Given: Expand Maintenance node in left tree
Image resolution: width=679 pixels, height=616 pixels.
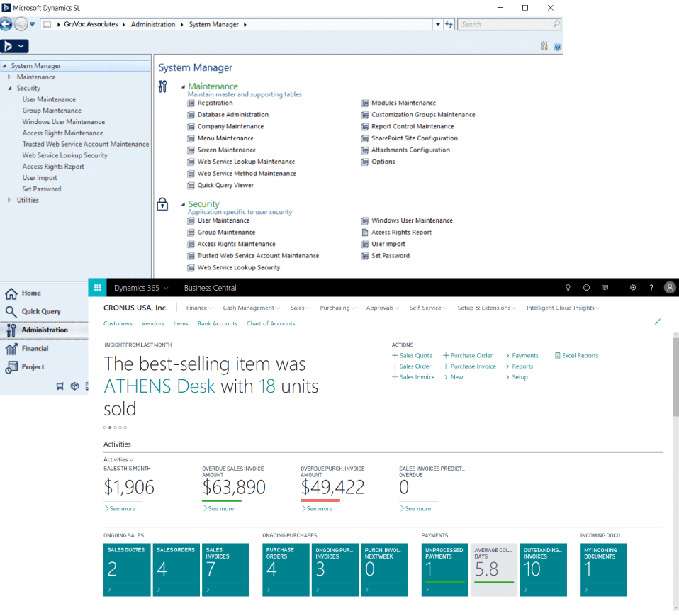Looking at the screenshot, I should pyautogui.click(x=9, y=77).
